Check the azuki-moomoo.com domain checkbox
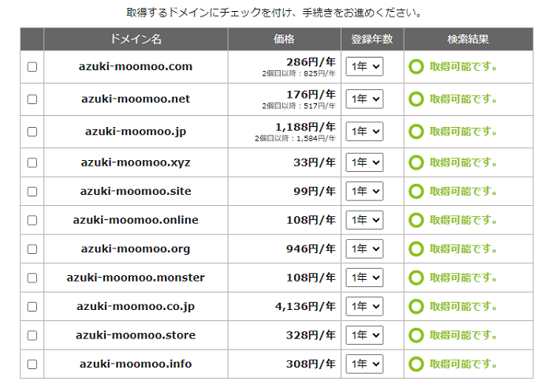 click(32, 66)
